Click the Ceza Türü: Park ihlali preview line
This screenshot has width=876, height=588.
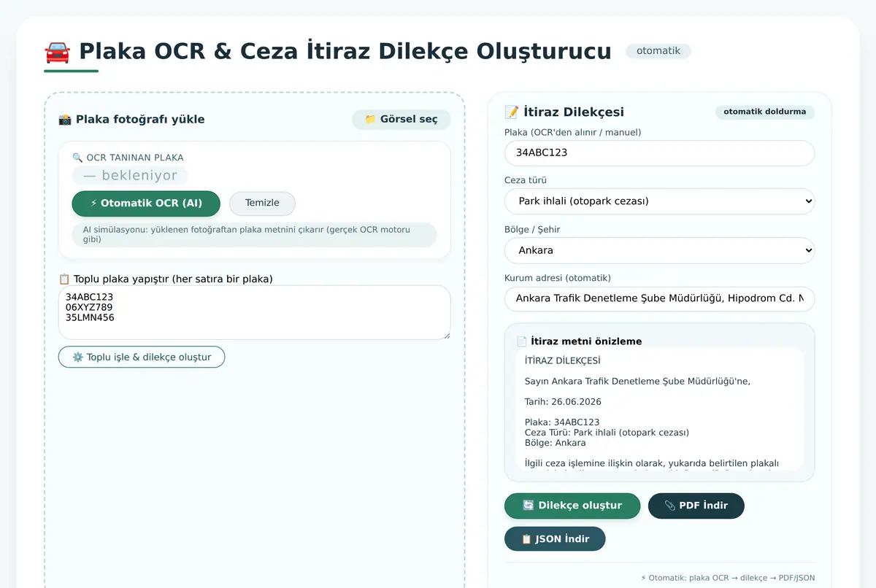607,433
